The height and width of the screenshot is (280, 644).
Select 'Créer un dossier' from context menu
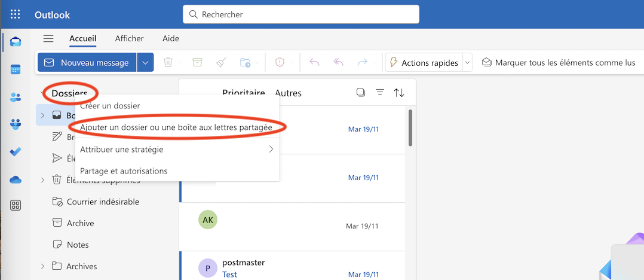click(110, 106)
